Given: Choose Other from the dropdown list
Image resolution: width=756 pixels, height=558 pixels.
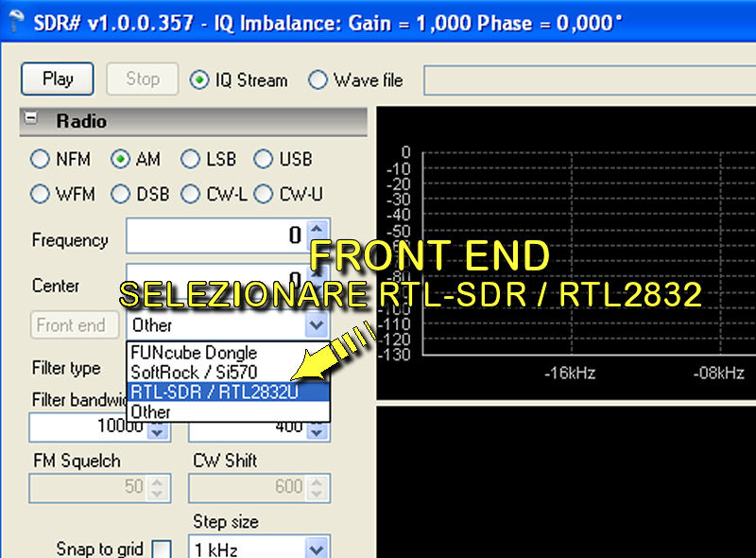Looking at the screenshot, I should [228, 411].
